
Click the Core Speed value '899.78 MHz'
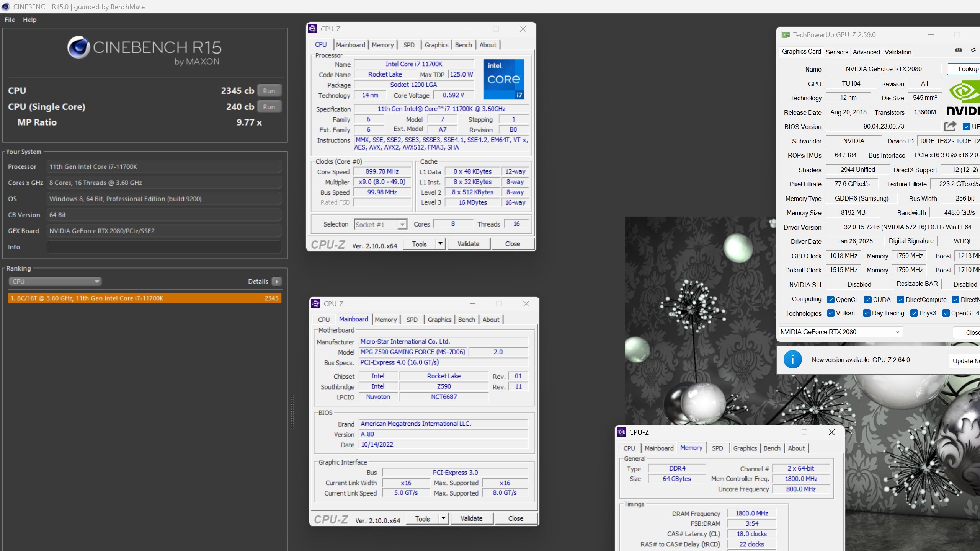pos(382,171)
